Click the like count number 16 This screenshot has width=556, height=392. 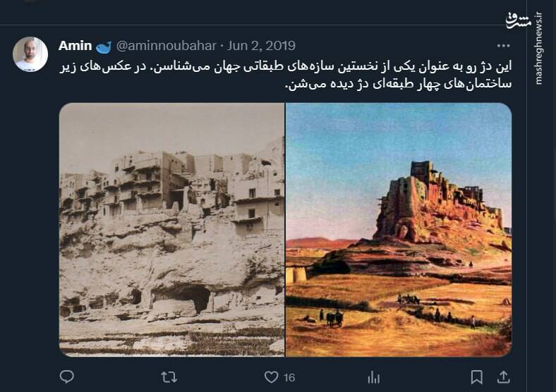click(289, 378)
